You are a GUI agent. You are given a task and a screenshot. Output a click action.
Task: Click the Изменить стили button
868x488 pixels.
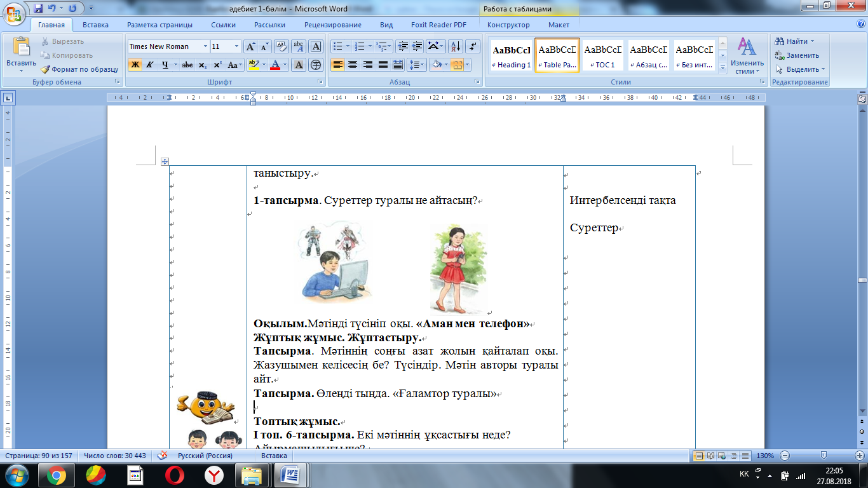(x=747, y=57)
